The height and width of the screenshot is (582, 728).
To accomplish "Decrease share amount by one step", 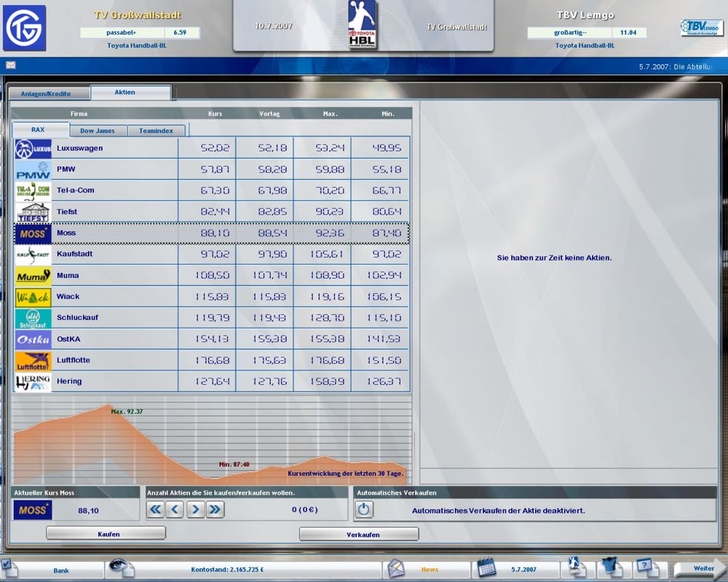I will pyautogui.click(x=175, y=510).
